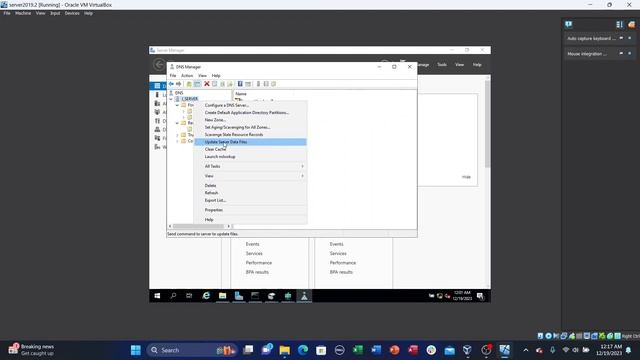Dismiss the Mouse integration notification

click(x=629, y=53)
